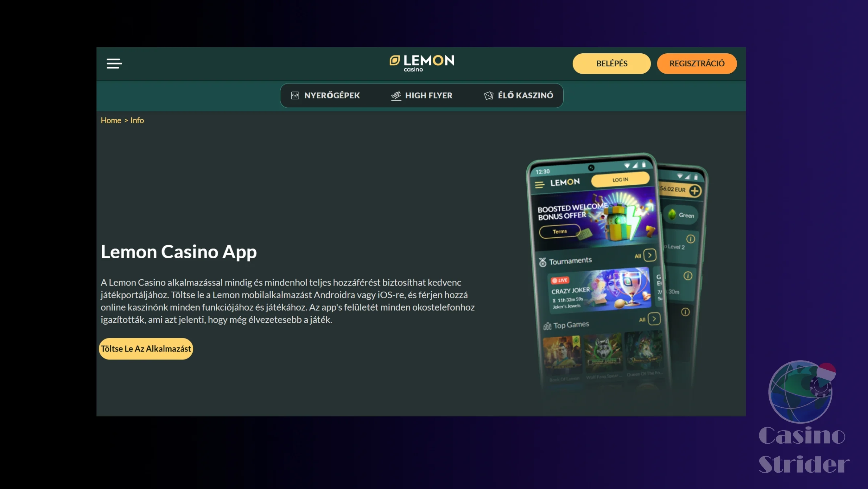Screen dimensions: 868x489
Task: Open the NYERŐGÉPEK tab
Action: pos(325,95)
